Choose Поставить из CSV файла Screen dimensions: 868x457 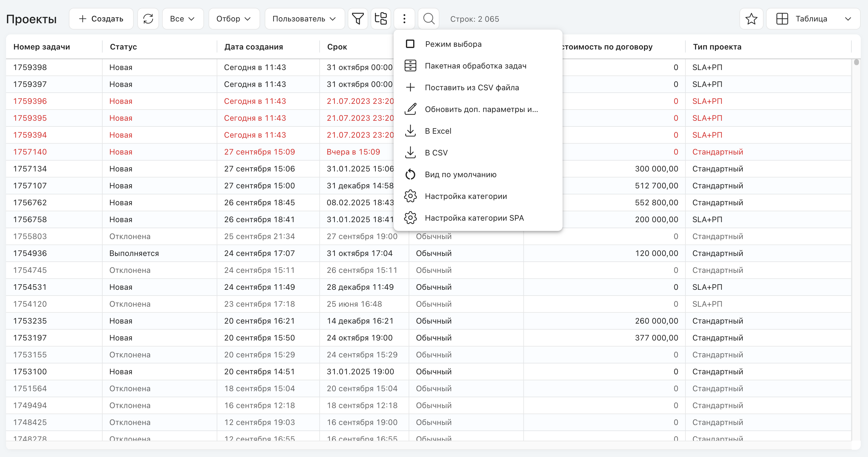click(x=478, y=87)
